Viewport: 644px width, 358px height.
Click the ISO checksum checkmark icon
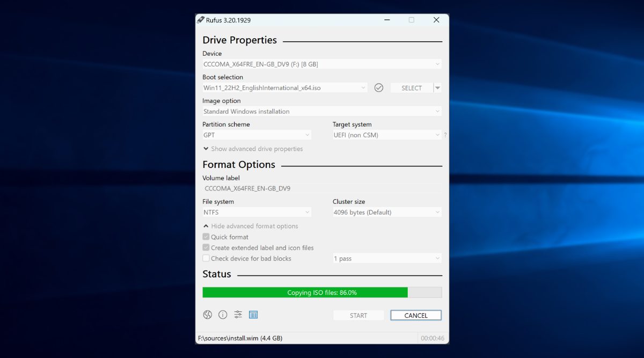click(x=379, y=87)
